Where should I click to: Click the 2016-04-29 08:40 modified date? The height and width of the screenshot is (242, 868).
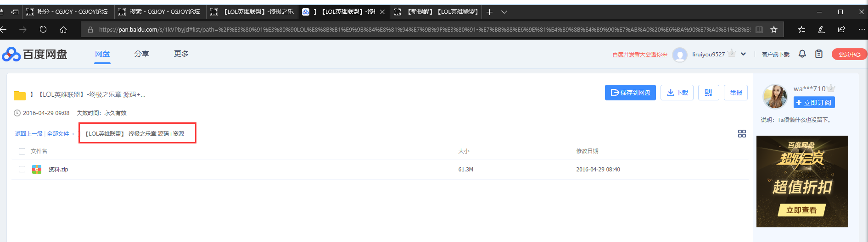(x=598, y=170)
